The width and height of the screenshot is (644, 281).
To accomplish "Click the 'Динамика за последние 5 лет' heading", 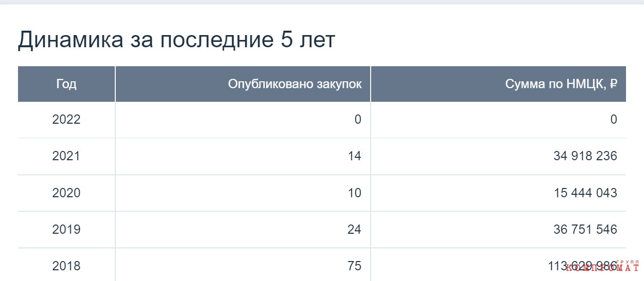I will (x=177, y=40).
